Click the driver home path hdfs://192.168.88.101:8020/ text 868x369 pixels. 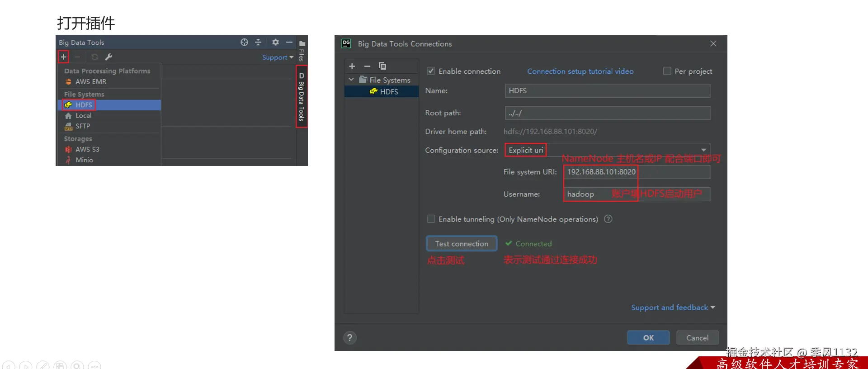coord(550,132)
